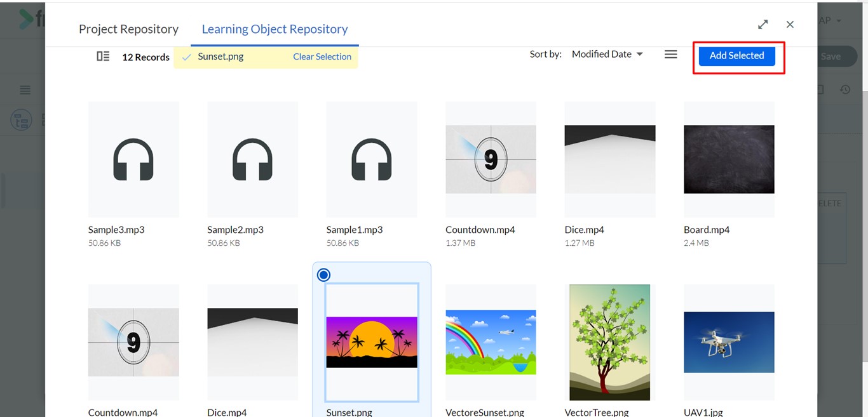Select the UAV1.jpg drone thumbnail
Viewport: 868px width, 417px height.
click(729, 342)
